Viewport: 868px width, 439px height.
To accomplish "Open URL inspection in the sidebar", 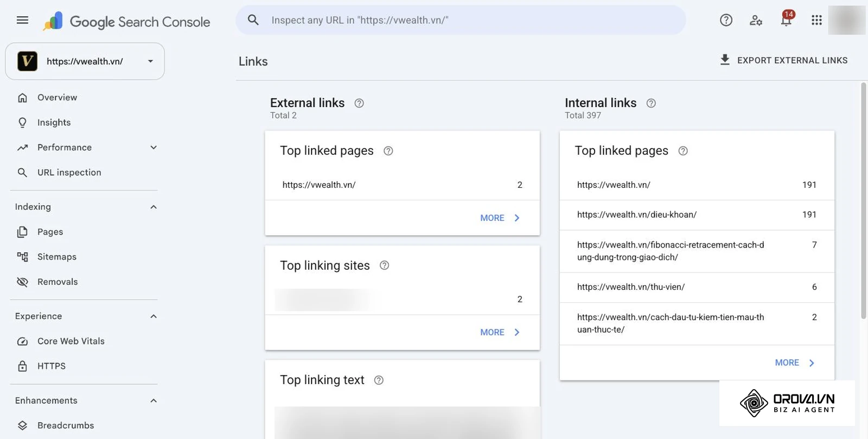I will 69,173.
